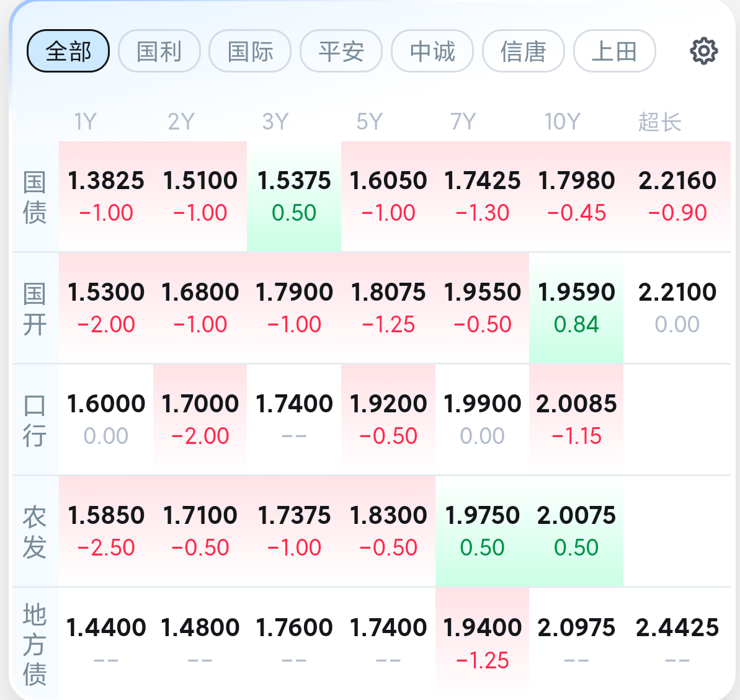Open the 农发 7Y quote 1.9750

[x=483, y=531]
